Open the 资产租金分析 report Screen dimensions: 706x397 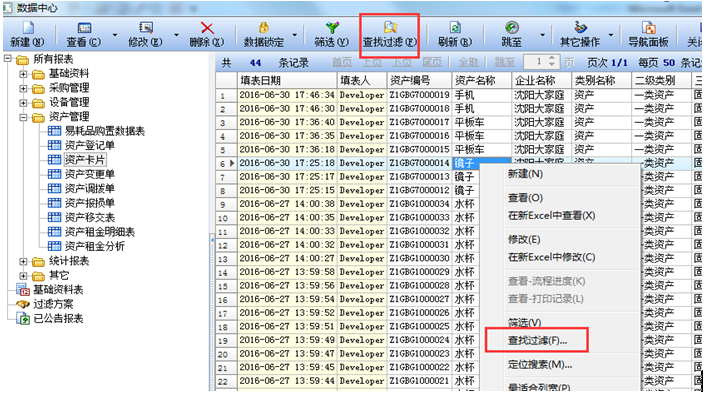click(95, 246)
